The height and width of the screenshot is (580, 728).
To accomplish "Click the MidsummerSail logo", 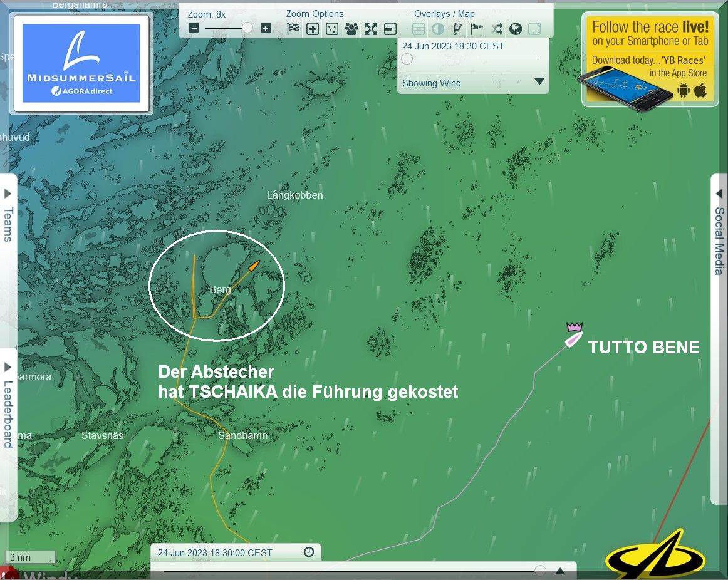I will [81, 63].
